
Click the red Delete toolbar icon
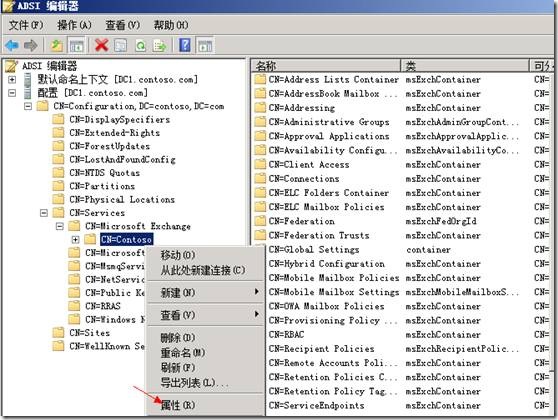click(x=101, y=45)
